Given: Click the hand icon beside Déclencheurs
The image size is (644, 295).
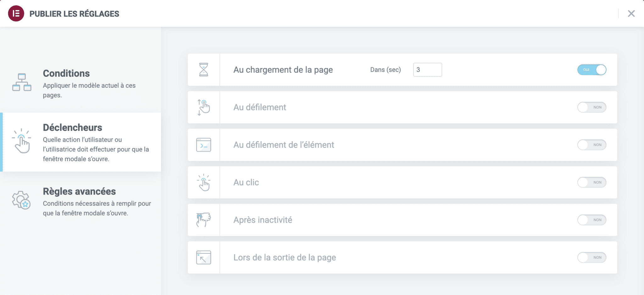Looking at the screenshot, I should tap(22, 142).
